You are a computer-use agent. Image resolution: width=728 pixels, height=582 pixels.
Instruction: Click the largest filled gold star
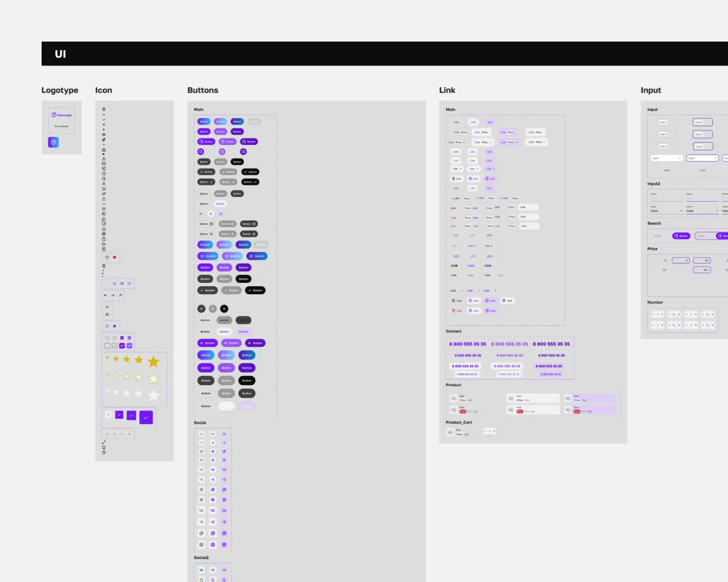[x=153, y=362]
